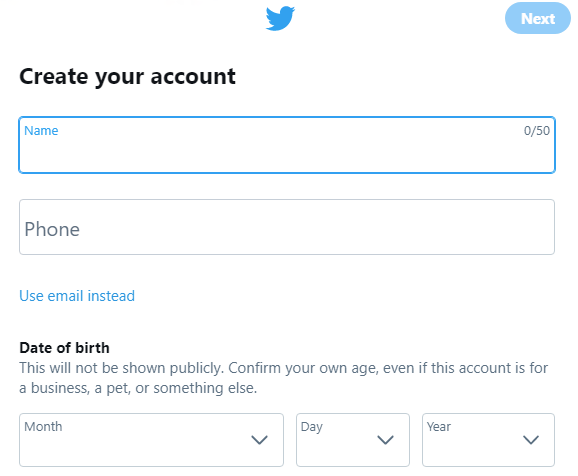Image resolution: width=578 pixels, height=476 pixels.
Task: Choose Use email instead link
Action: point(77,296)
